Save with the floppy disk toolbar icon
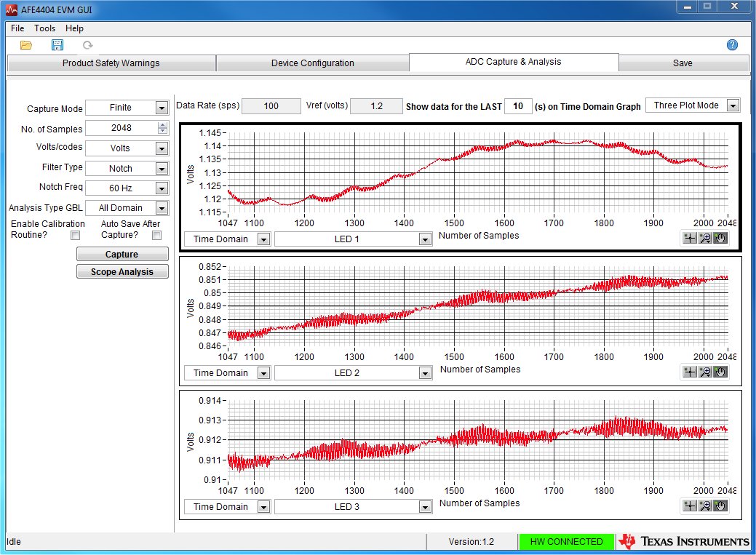This screenshot has height=555, width=756. [57, 45]
